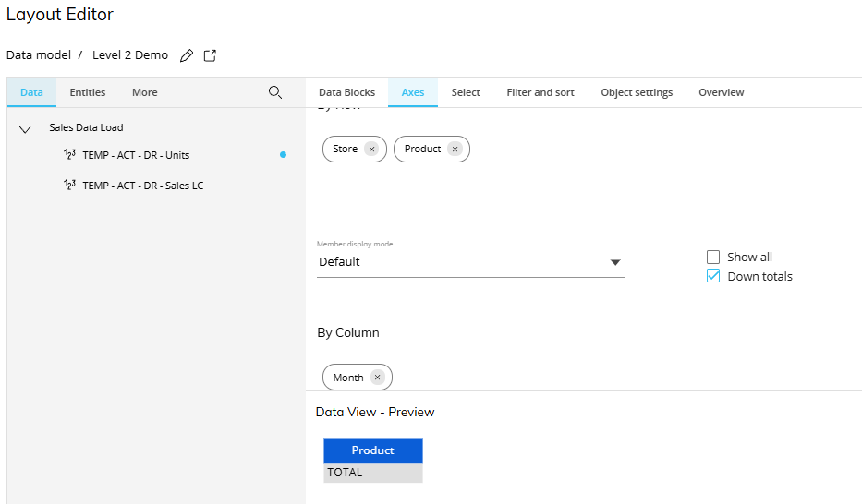The width and height of the screenshot is (862, 504).
Task: Switch to the Entities tab
Action: [x=88, y=92]
